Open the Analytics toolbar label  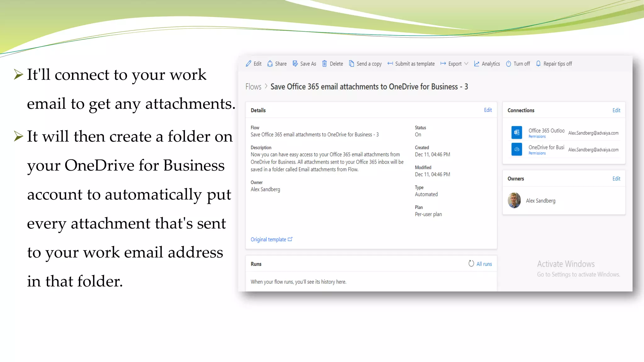491,64
